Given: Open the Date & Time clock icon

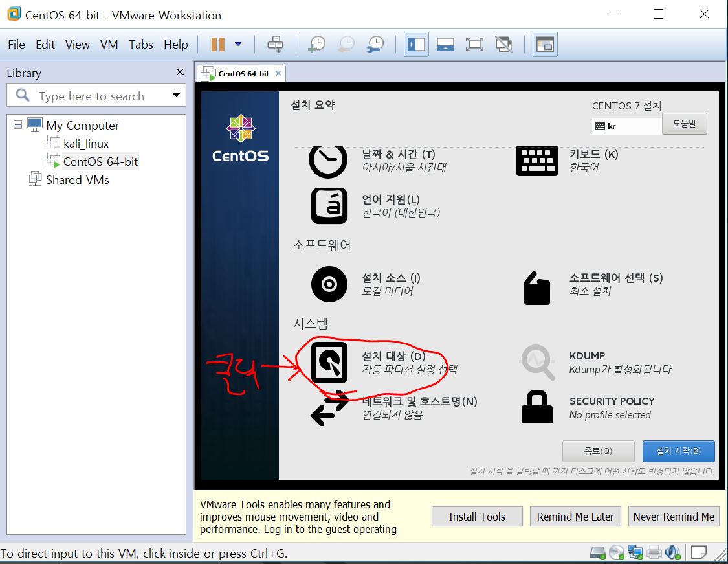Looking at the screenshot, I should (x=328, y=161).
